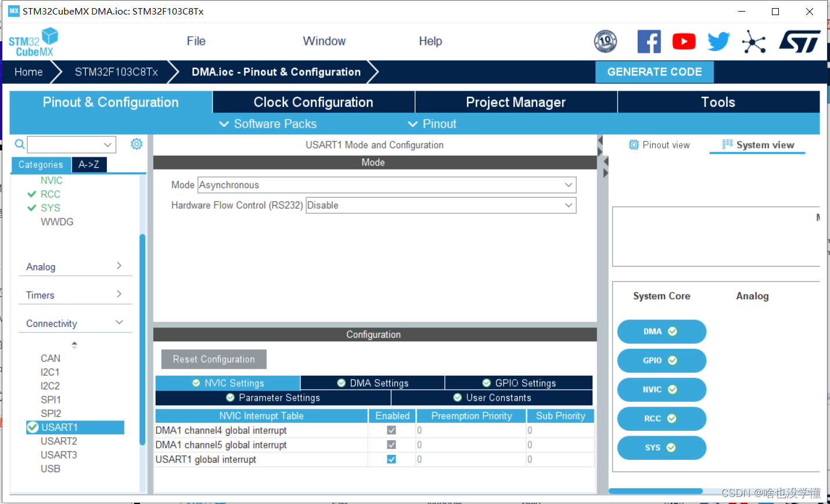
Task: Click the ST community network icon
Action: coord(753,42)
